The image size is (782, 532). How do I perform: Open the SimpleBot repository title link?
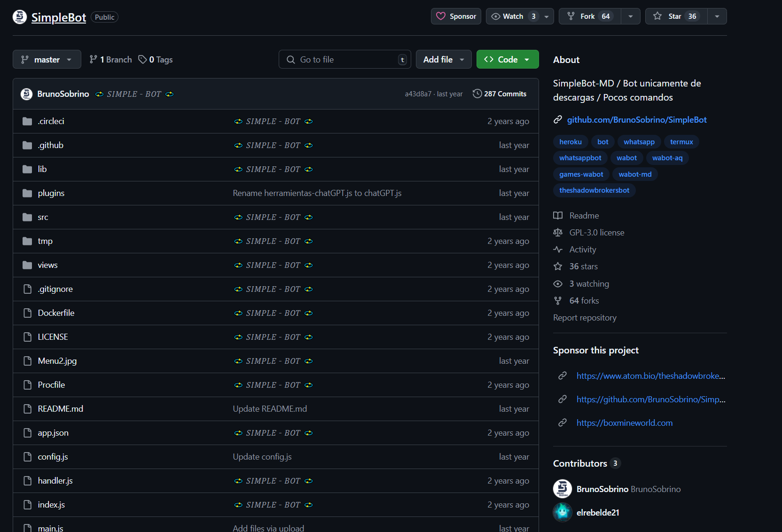point(59,17)
